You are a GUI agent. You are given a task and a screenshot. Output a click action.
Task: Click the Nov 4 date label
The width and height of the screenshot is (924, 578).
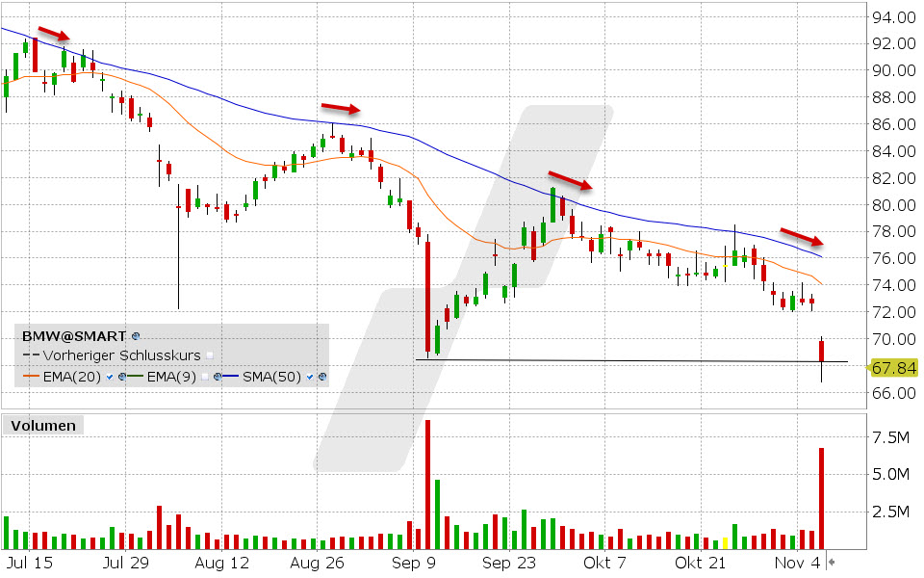pyautogui.click(x=797, y=563)
